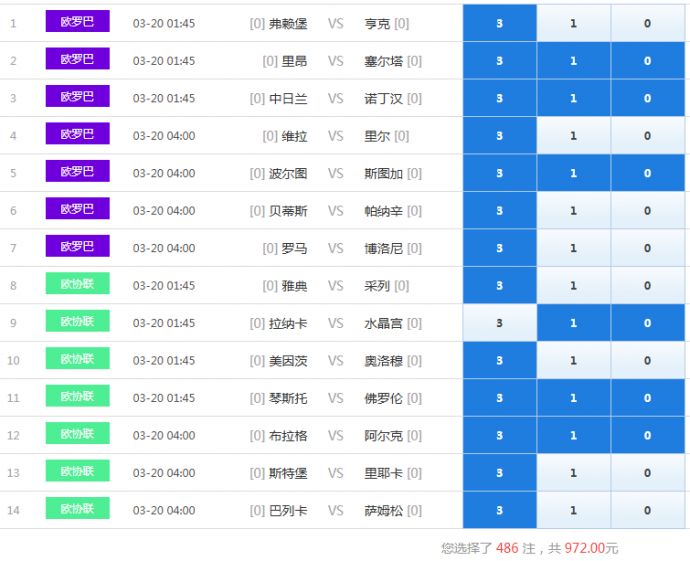Toggle the '0' cell for 布拉格 vs 阿尔克
This screenshot has height=561, width=690.
647,435
